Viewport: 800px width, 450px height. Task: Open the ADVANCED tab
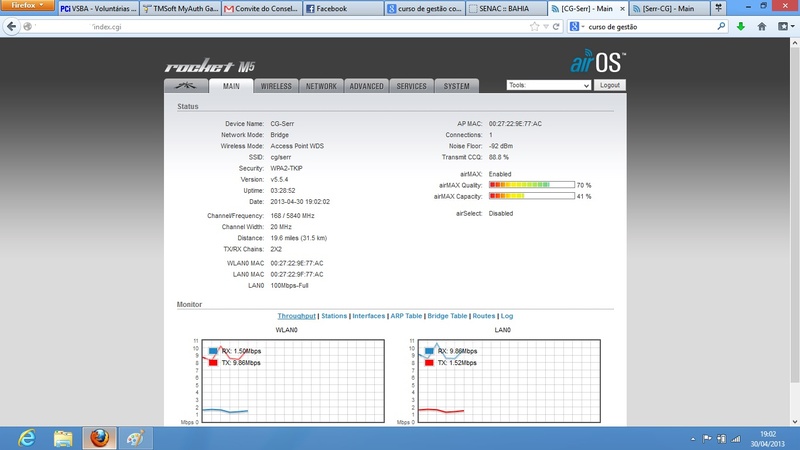366,86
